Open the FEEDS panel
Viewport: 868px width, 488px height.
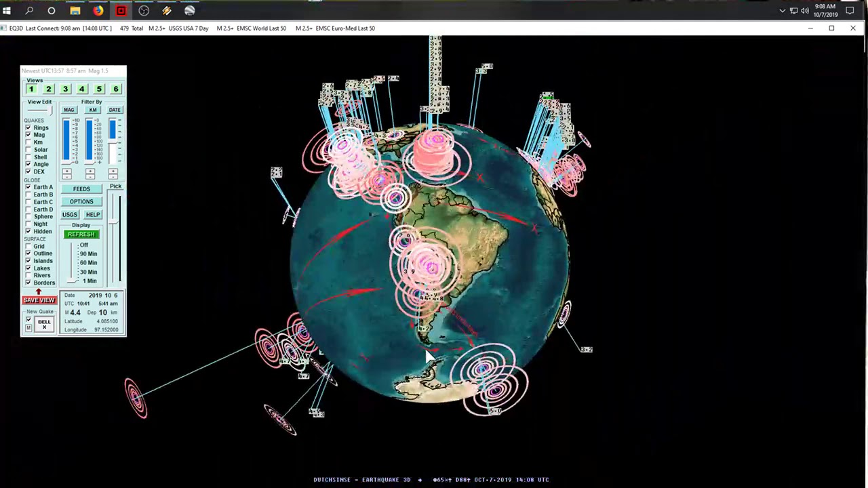[81, 189]
